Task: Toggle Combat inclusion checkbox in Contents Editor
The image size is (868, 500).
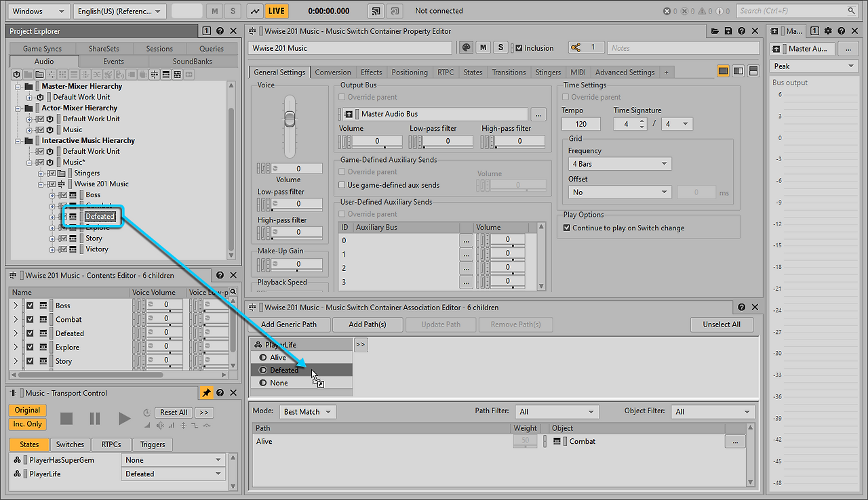Action: pyautogui.click(x=30, y=319)
